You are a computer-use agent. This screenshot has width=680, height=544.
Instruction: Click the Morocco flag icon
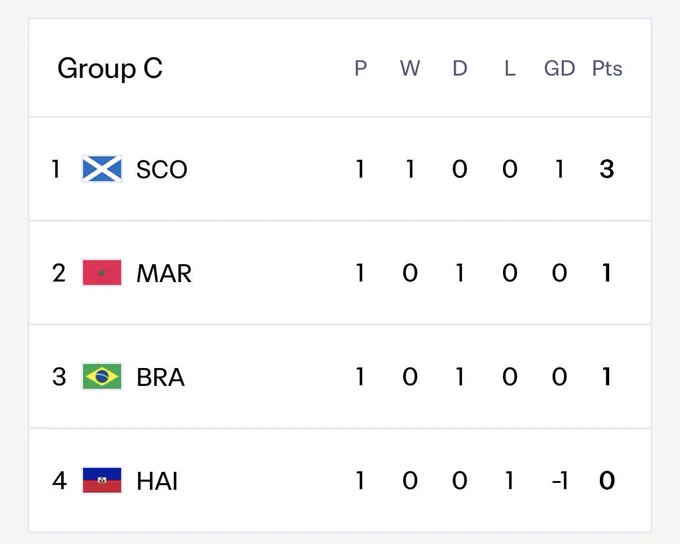tap(102, 272)
